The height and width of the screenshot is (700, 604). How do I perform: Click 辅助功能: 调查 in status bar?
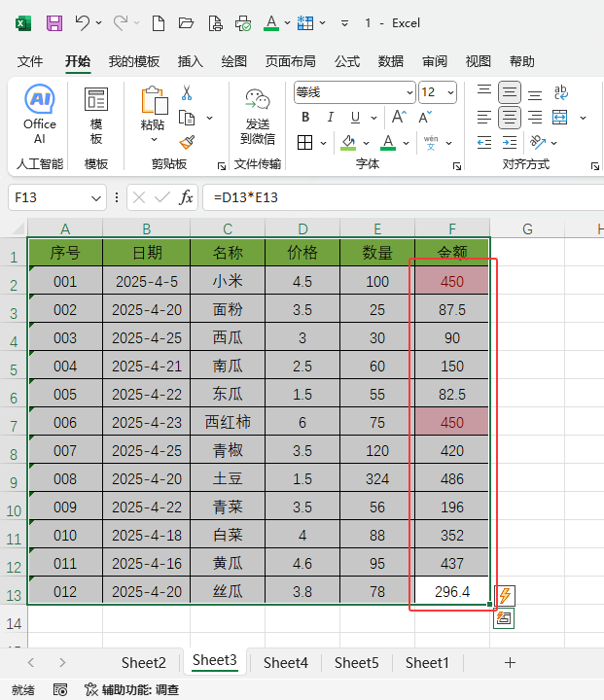click(x=132, y=689)
